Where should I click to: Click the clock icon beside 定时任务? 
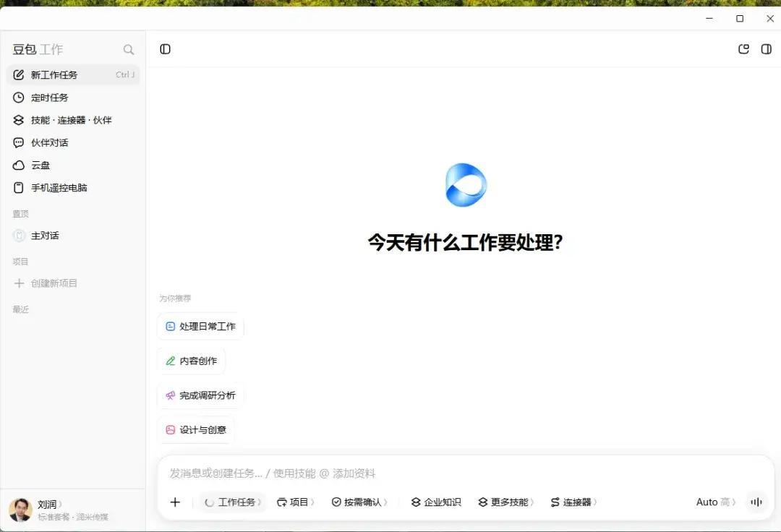pyautogui.click(x=18, y=98)
